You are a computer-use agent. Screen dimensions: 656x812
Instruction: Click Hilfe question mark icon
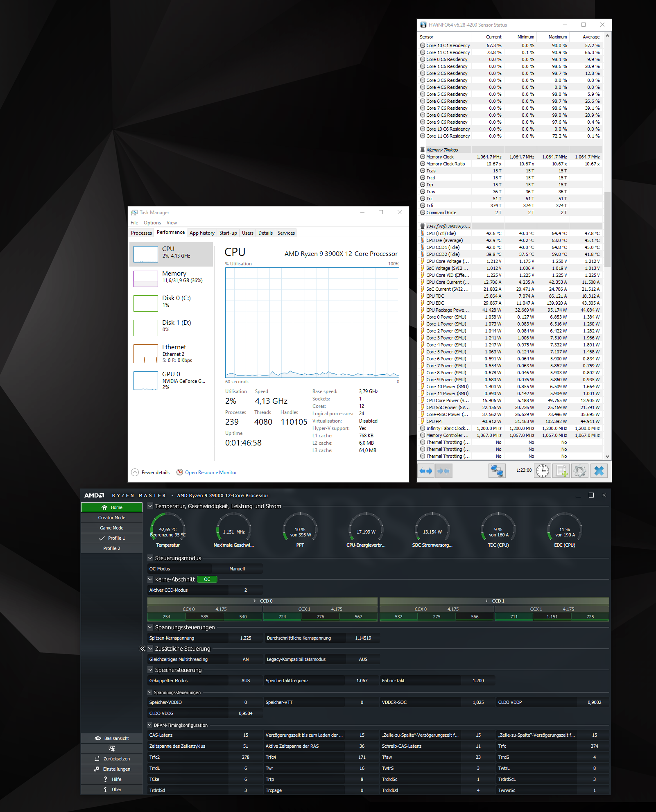(x=105, y=779)
